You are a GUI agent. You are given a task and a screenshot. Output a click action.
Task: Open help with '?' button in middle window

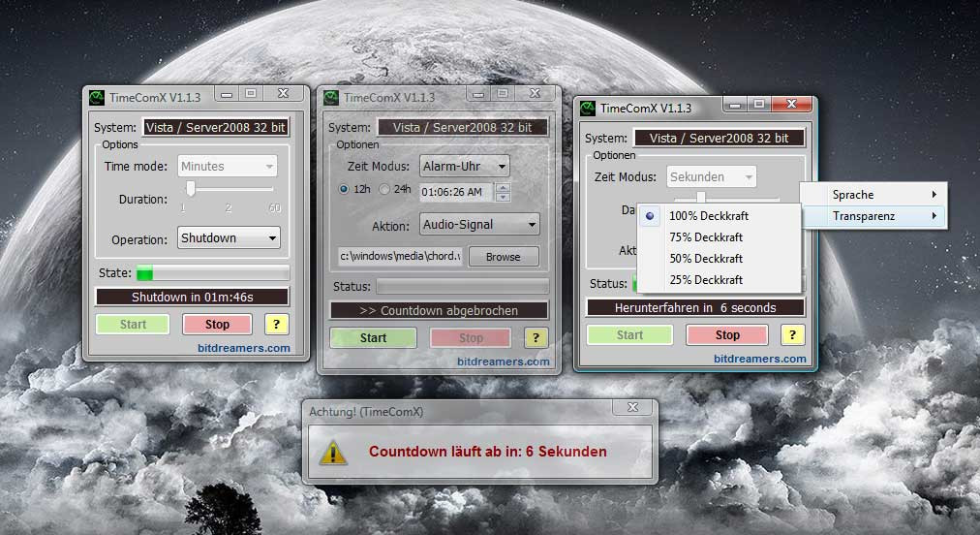[536, 338]
